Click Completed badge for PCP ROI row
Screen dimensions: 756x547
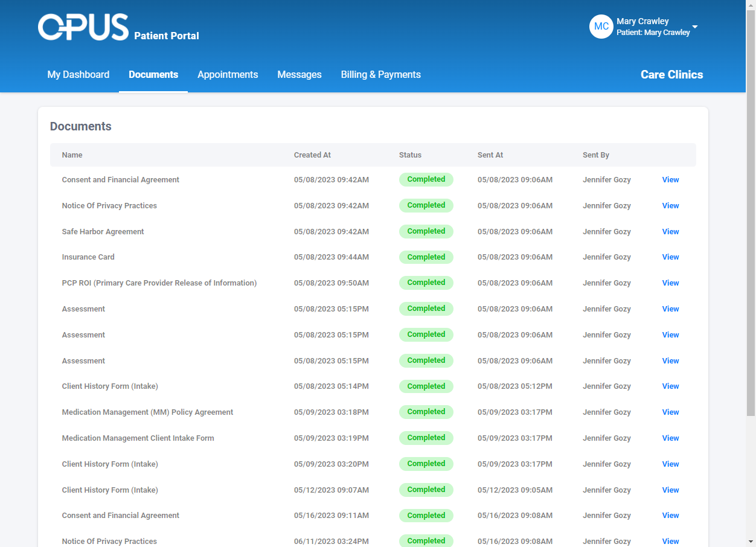pos(426,283)
